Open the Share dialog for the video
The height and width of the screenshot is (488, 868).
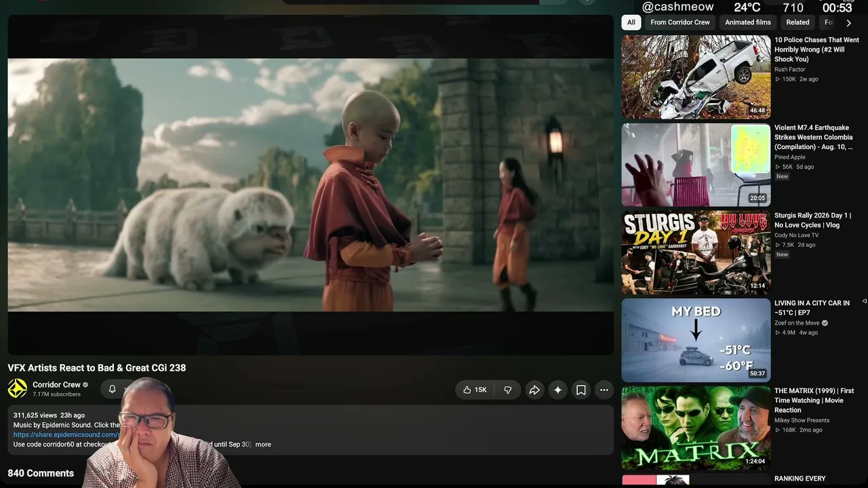click(534, 390)
